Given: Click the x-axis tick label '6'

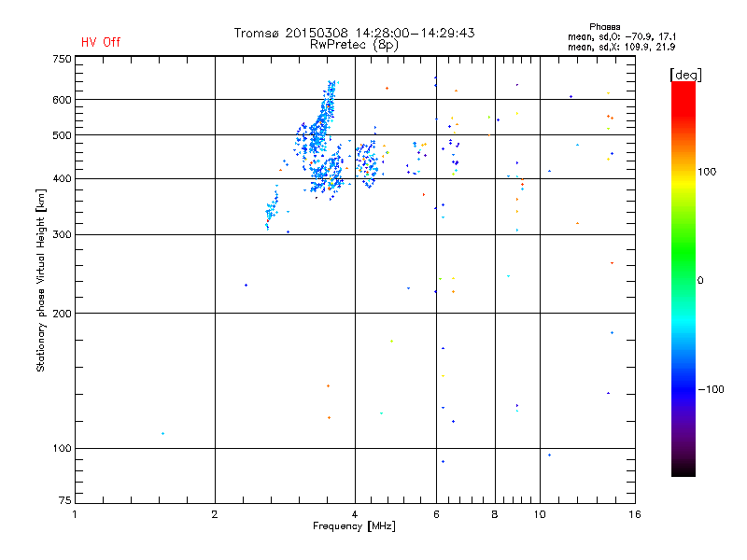Looking at the screenshot, I should [436, 514].
